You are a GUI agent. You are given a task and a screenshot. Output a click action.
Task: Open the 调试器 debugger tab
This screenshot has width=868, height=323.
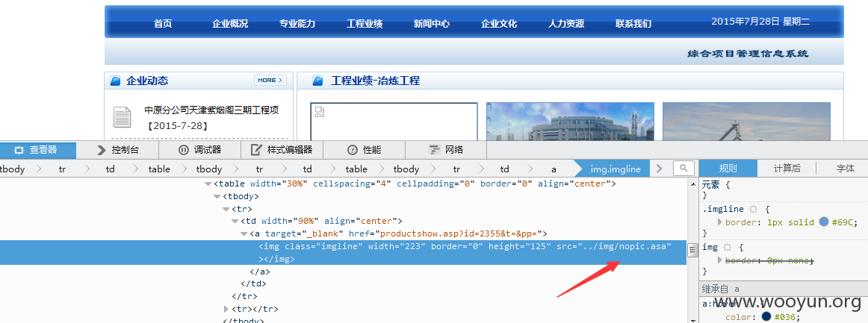(x=200, y=150)
